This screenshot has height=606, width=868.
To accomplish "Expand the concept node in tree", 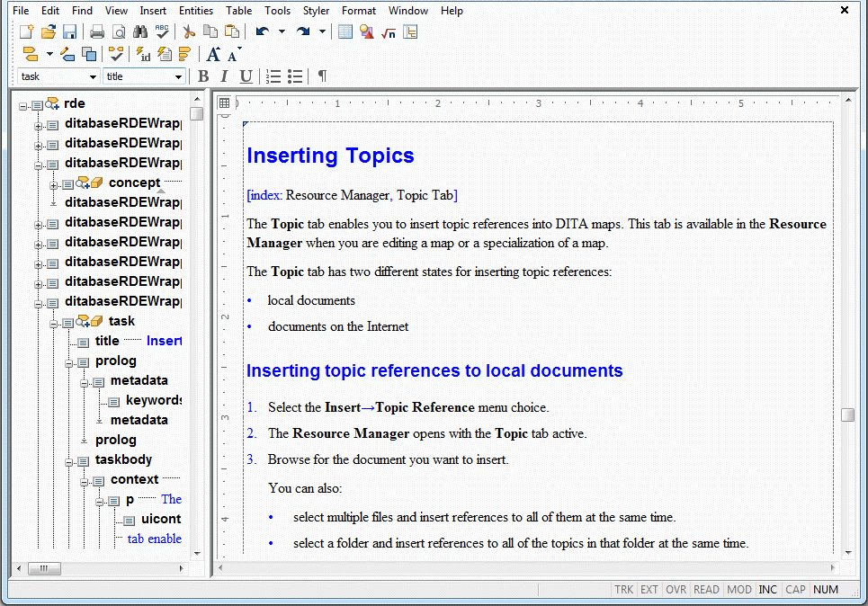I will (x=54, y=185).
